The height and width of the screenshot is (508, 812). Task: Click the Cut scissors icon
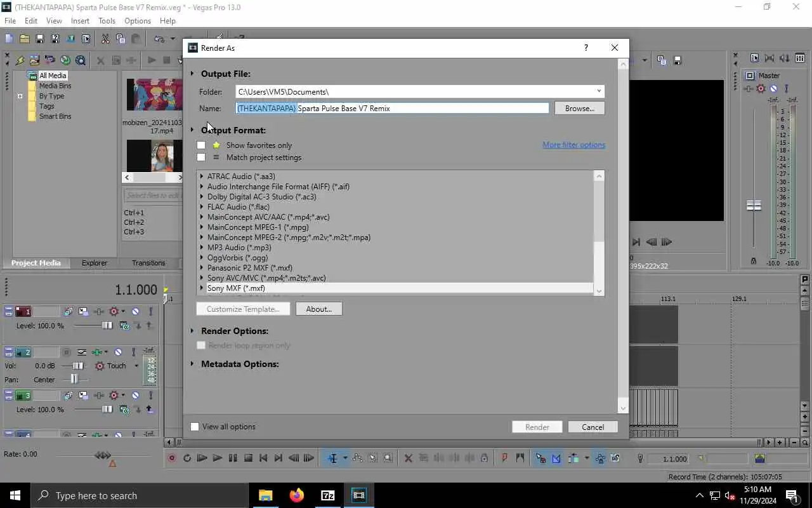tap(105, 39)
